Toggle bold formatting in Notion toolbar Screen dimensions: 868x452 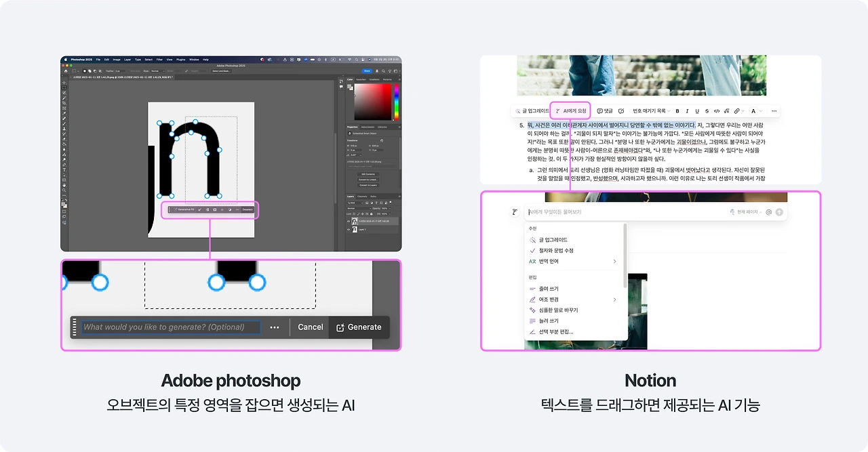677,111
